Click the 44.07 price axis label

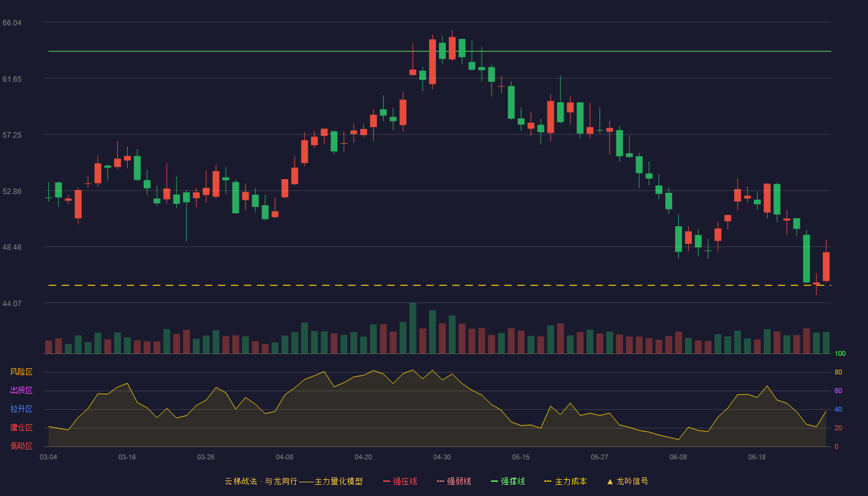[x=12, y=304]
